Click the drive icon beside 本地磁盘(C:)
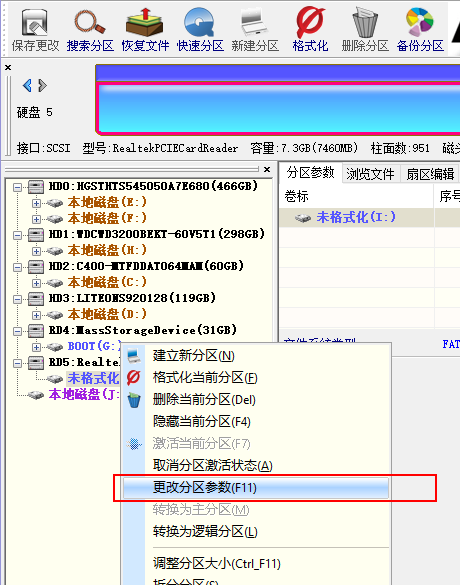Image resolution: width=460 pixels, height=585 pixels. (55, 283)
